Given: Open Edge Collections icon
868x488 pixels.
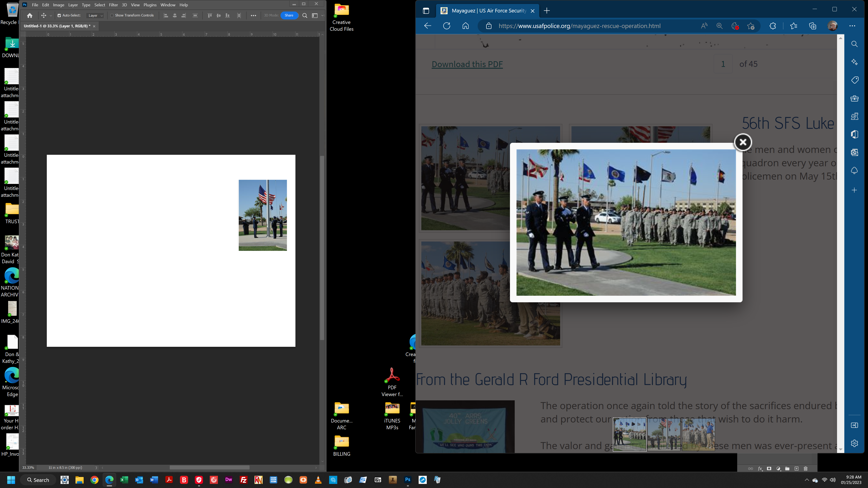Looking at the screenshot, I should tap(812, 26).
